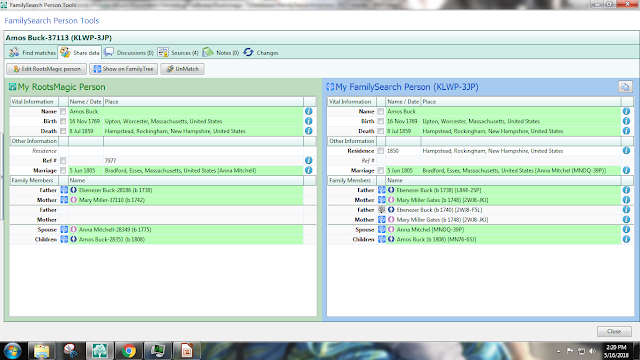Screen dimensions: 640x360
Task: Toggle FamilySearch Marriage checkbox
Action: point(380,170)
